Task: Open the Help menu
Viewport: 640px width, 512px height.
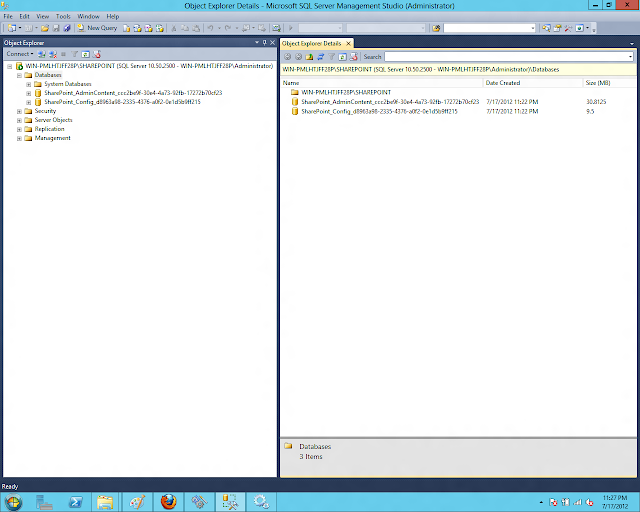Action: point(113,16)
